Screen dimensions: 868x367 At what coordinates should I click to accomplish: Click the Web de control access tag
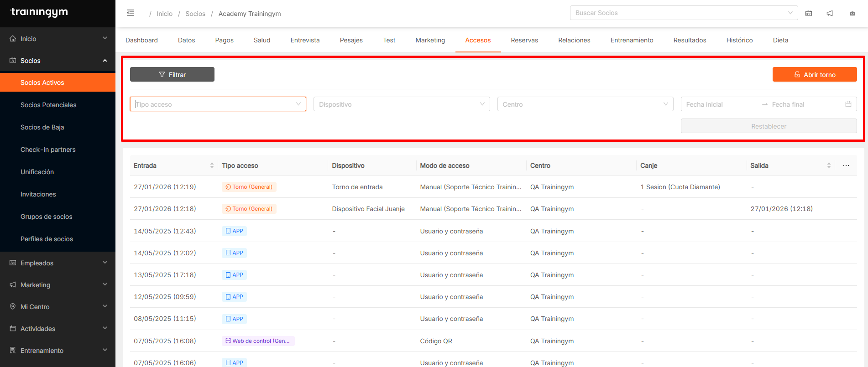(258, 341)
